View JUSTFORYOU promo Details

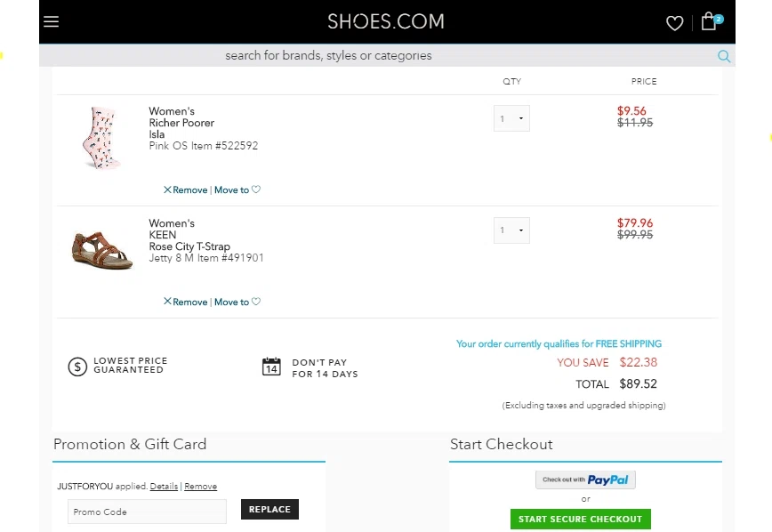click(164, 487)
